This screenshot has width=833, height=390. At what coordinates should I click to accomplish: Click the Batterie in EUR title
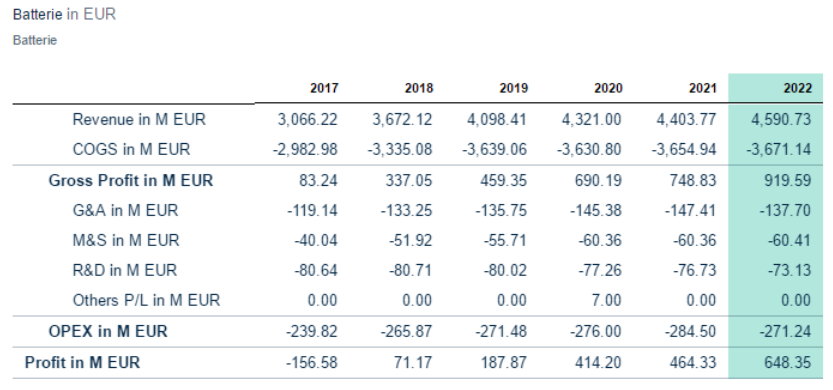coord(64,14)
